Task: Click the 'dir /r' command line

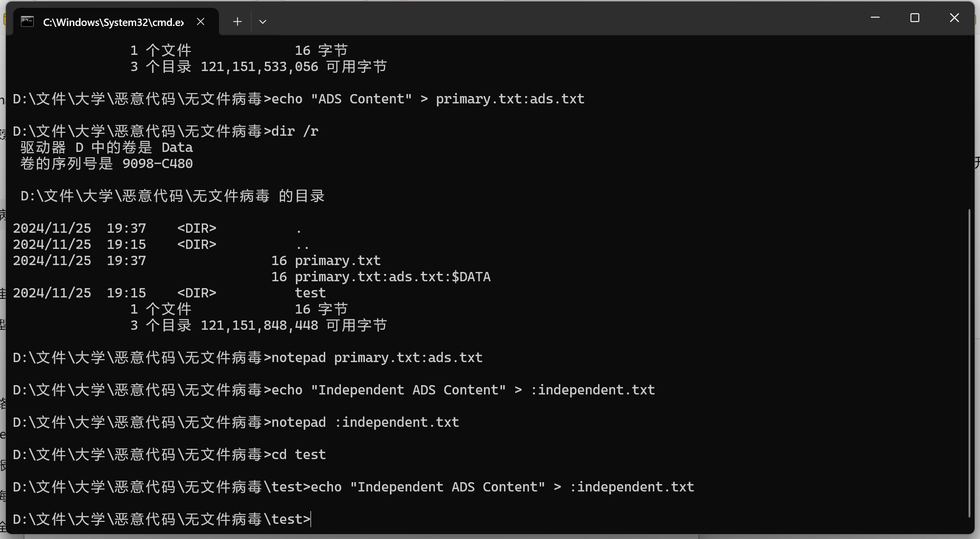Action: pos(166,131)
